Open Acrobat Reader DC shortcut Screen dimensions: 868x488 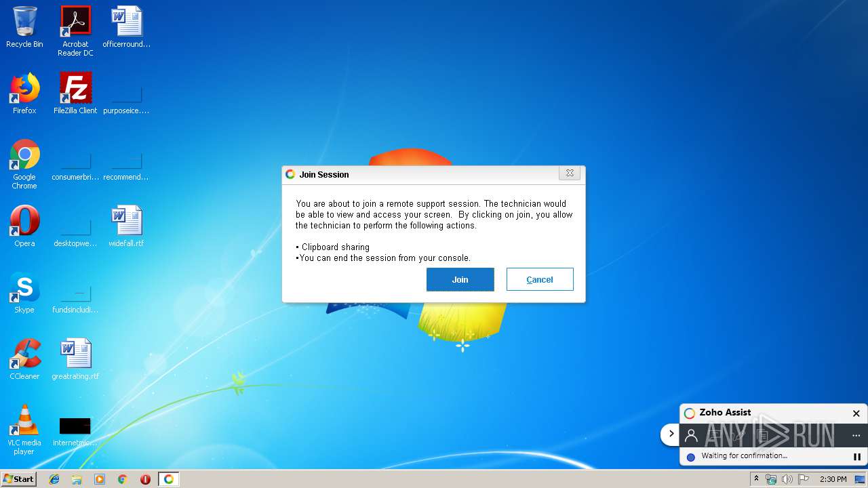[75, 31]
